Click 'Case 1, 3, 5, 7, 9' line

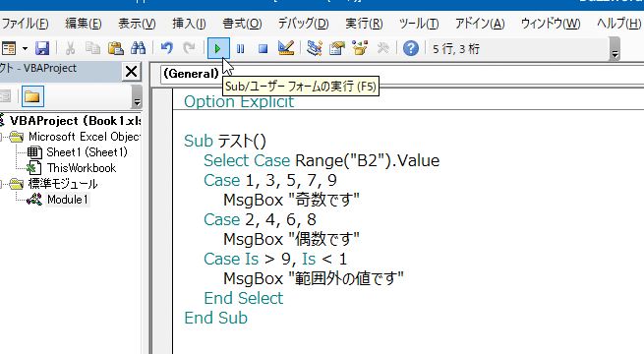[x=270, y=180]
